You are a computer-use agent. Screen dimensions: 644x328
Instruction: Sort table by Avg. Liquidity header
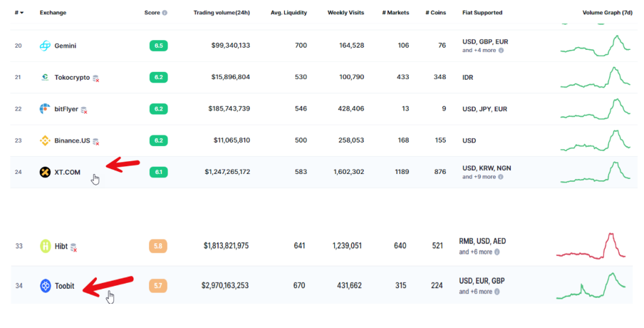(289, 13)
